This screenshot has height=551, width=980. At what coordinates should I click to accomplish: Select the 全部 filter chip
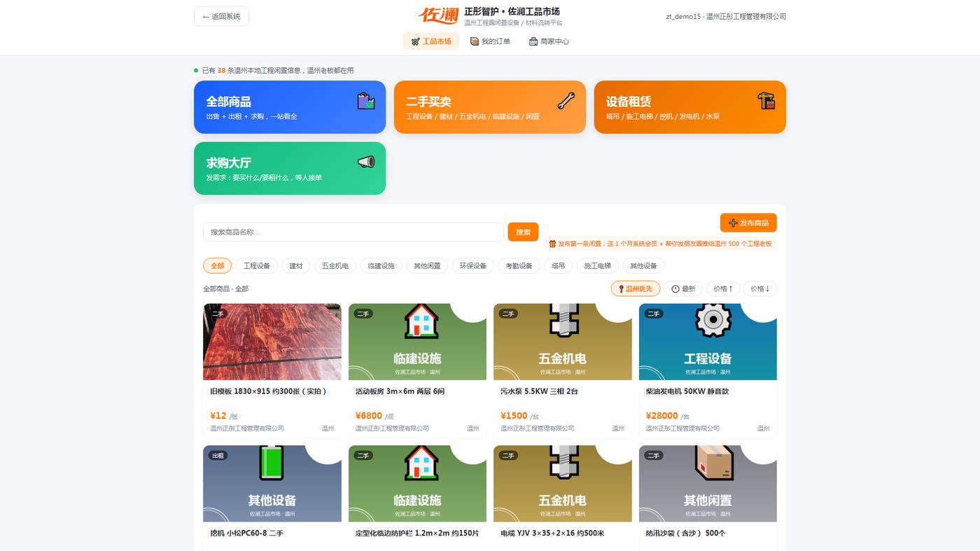coord(218,266)
